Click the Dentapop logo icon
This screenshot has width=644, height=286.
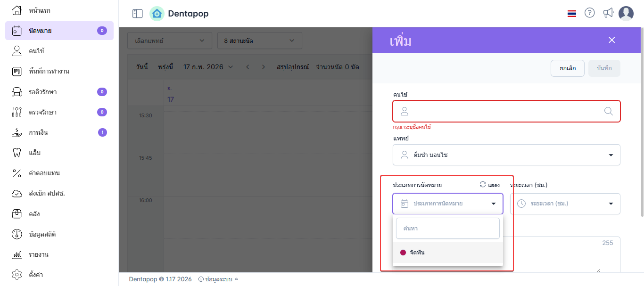[157, 14]
